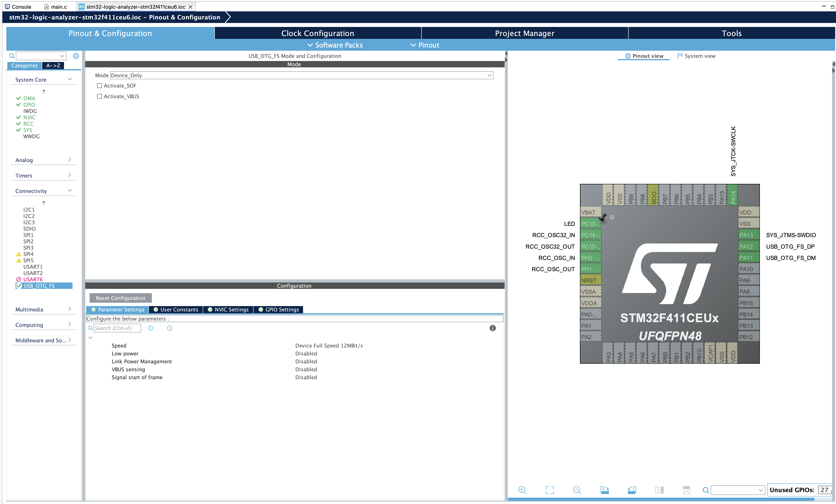Zoom in on the chip pinout view
The width and height of the screenshot is (836, 504).
(522, 490)
